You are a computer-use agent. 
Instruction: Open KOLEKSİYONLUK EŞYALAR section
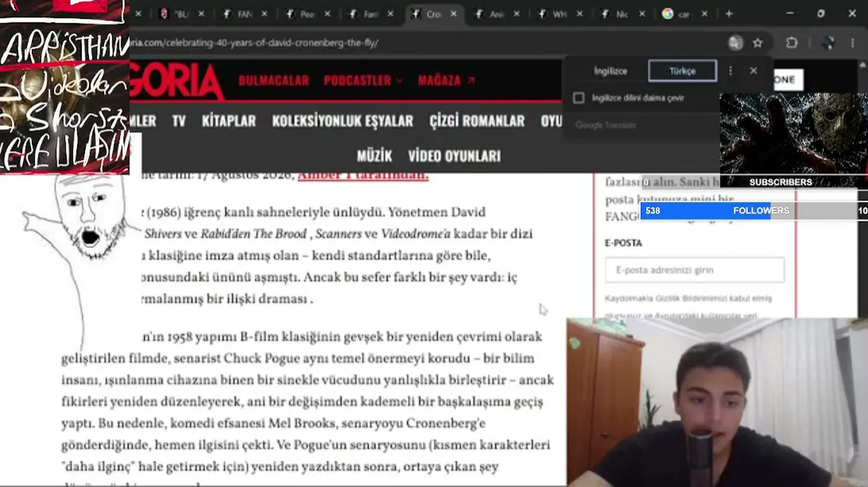[343, 121]
